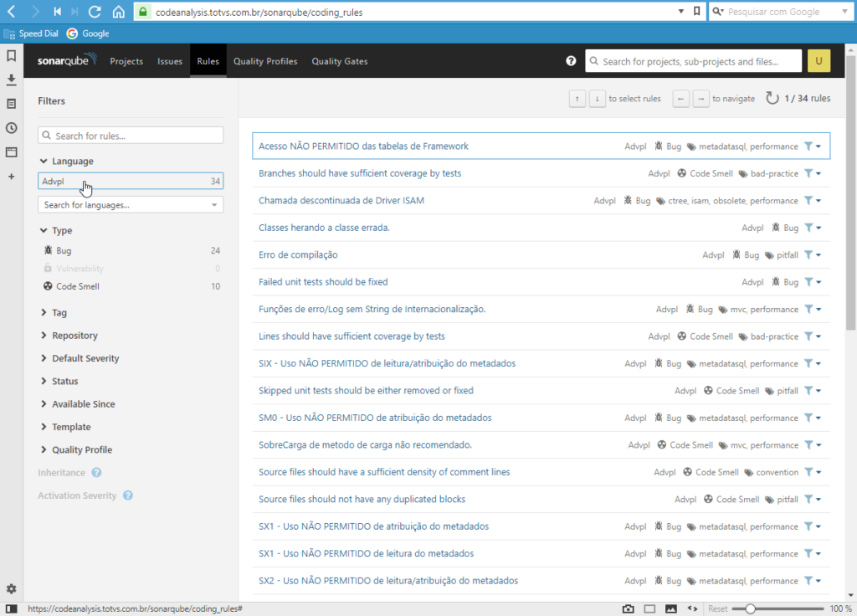Open the browser sidebar history clock
This screenshot has height=616, width=857.
tap(11, 128)
